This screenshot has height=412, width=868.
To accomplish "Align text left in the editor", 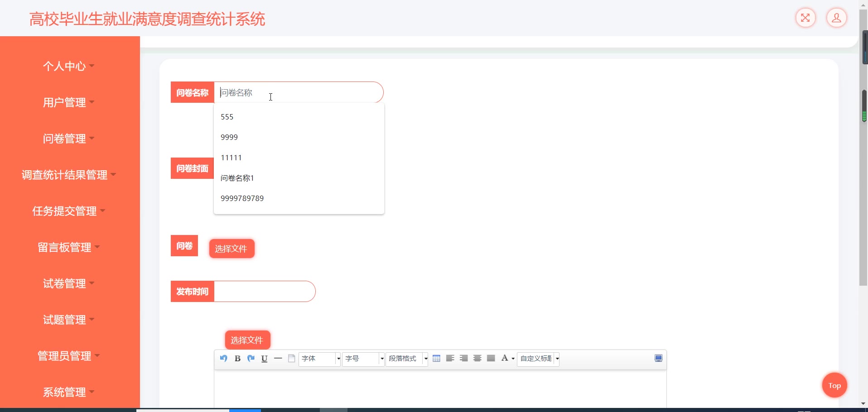I will click(x=450, y=359).
